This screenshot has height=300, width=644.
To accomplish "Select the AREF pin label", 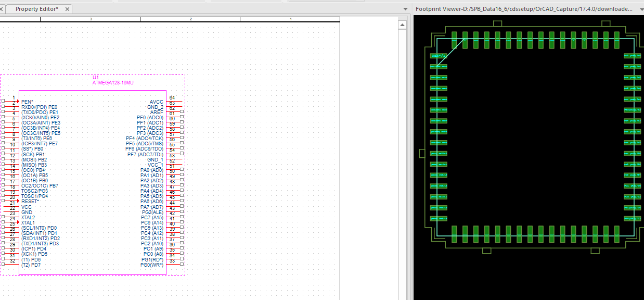I will point(157,113).
